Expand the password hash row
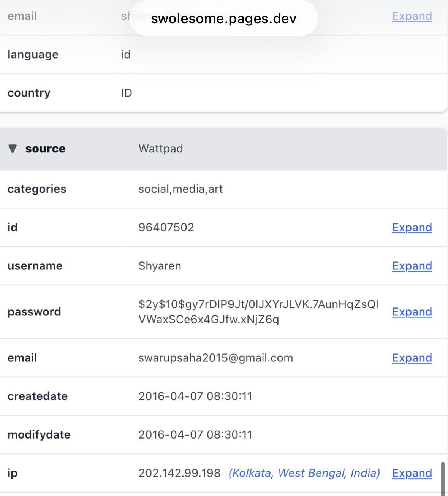Viewport: 448px width, 496px height. click(412, 312)
